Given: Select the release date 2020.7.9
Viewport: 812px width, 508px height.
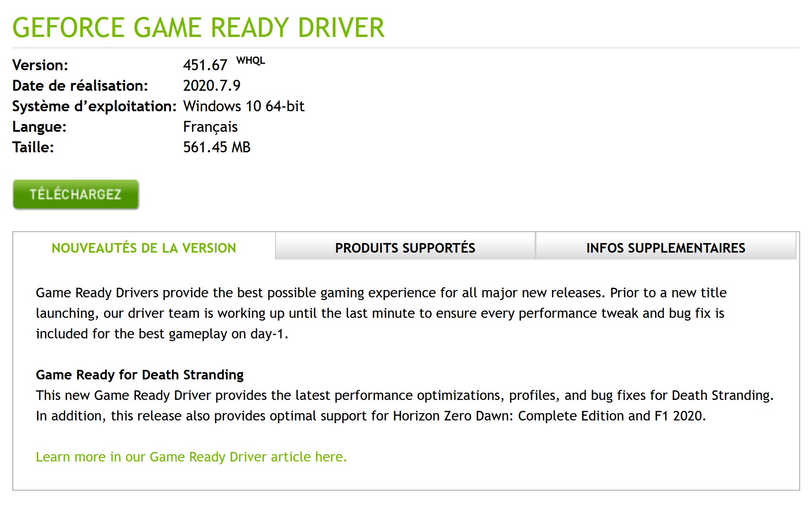Looking at the screenshot, I should click(212, 86).
